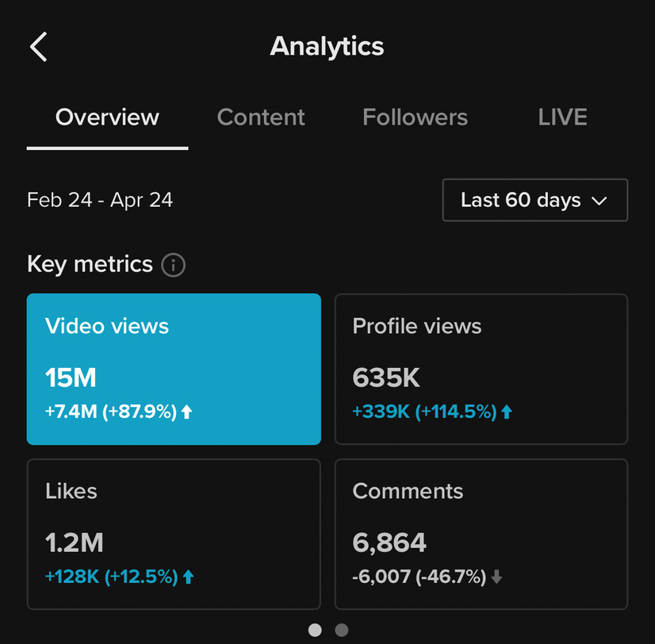Choose the Likes metric card

point(174,534)
